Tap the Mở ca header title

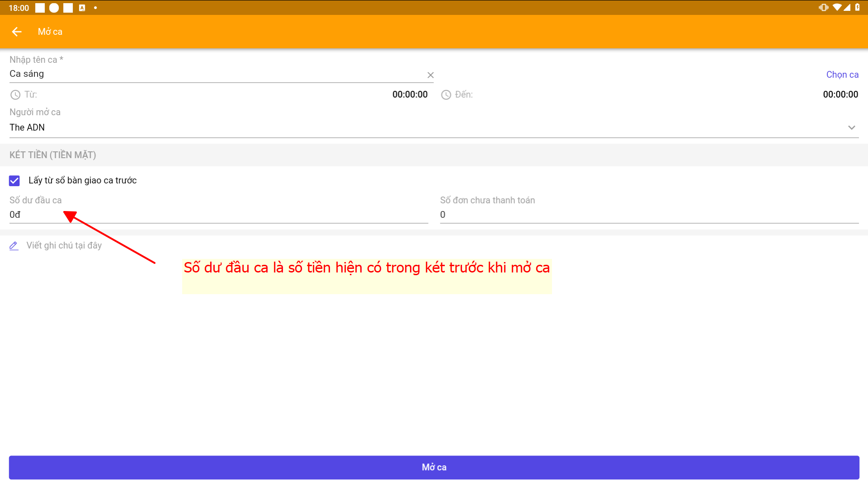50,32
